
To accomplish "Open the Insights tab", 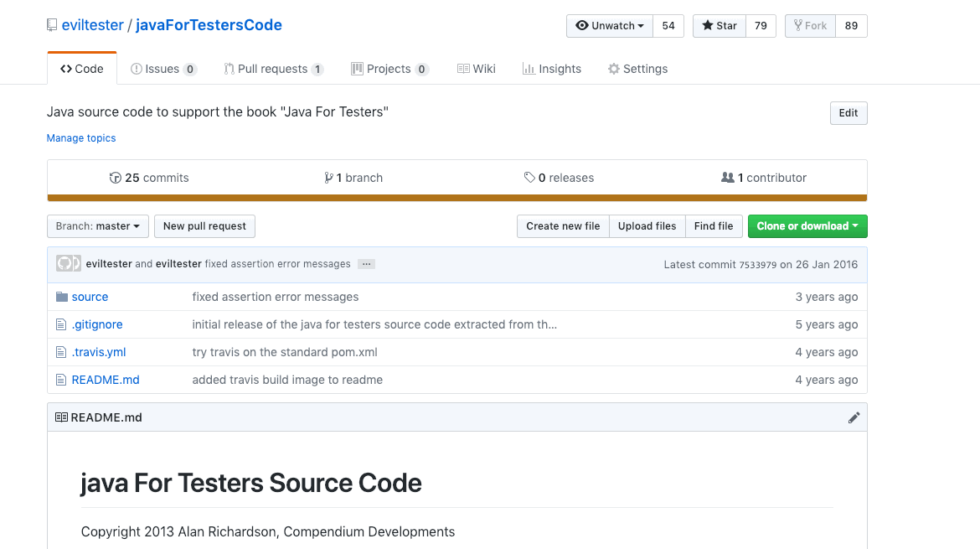I will pyautogui.click(x=552, y=69).
